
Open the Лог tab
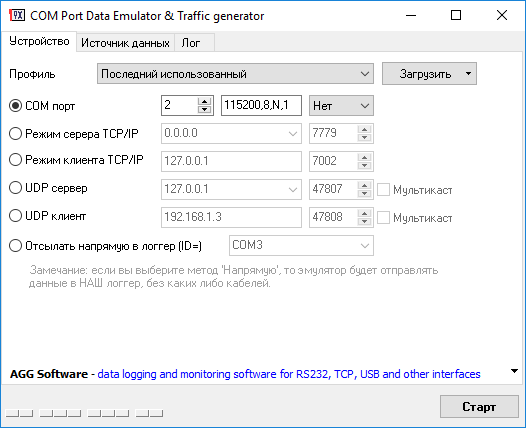click(191, 43)
